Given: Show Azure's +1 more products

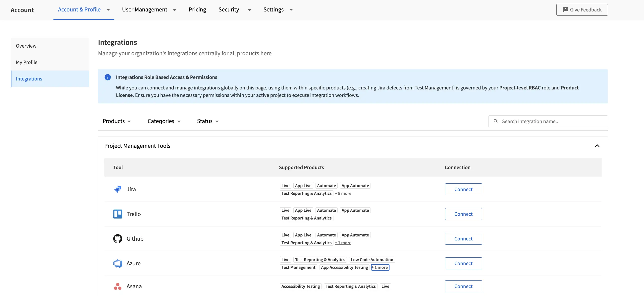Looking at the screenshot, I should pyautogui.click(x=380, y=267).
